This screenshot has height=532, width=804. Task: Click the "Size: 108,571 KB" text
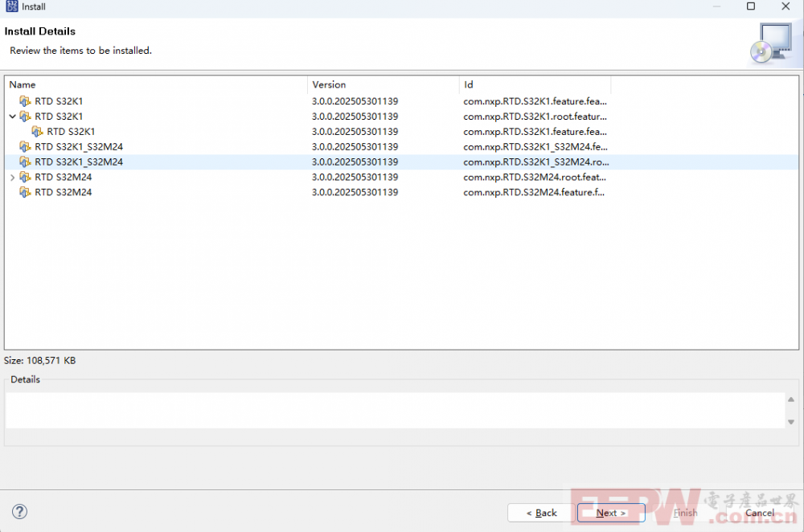pyautogui.click(x=40, y=361)
